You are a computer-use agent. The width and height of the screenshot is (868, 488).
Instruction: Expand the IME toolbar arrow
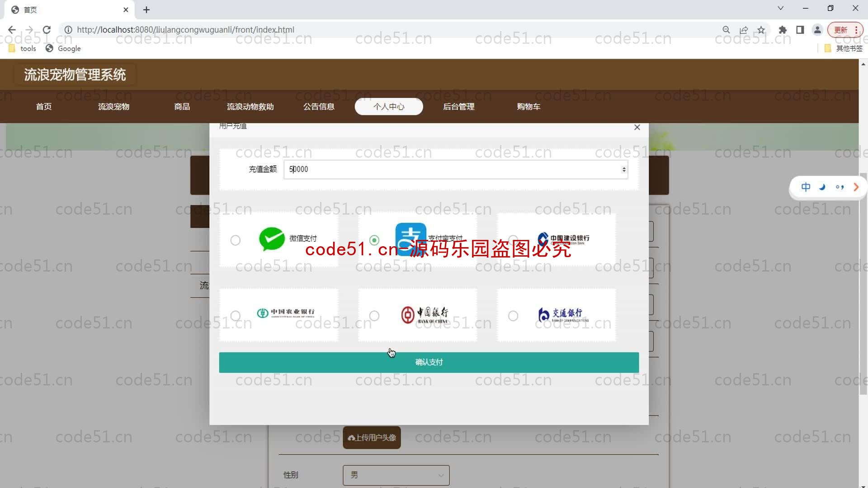point(856,187)
